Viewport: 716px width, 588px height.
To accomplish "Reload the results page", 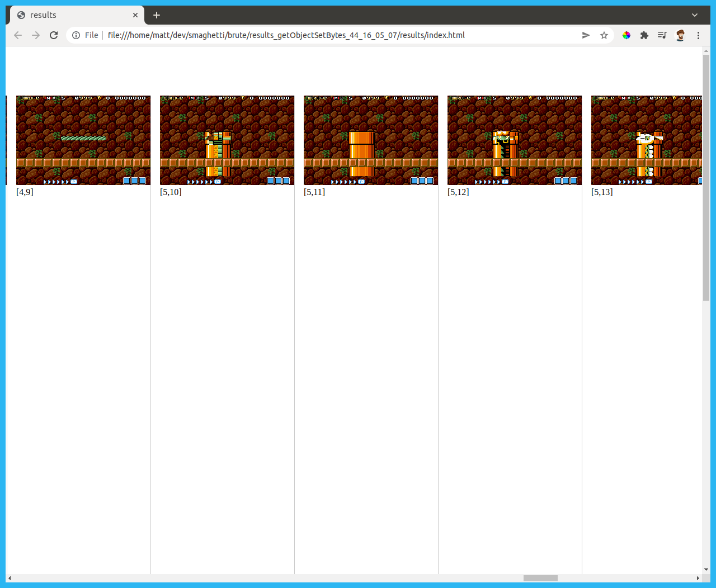I will [x=54, y=35].
